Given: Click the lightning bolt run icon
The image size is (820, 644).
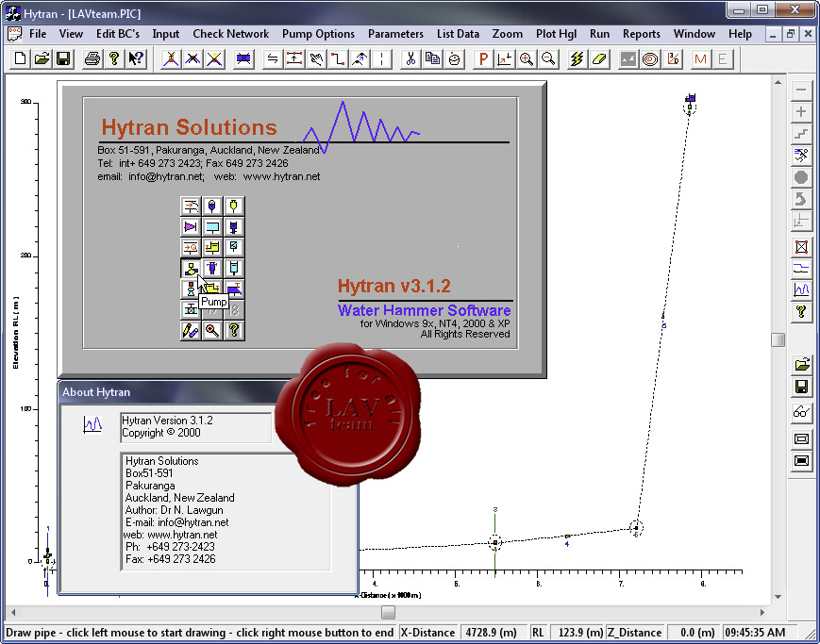Looking at the screenshot, I should [577, 58].
